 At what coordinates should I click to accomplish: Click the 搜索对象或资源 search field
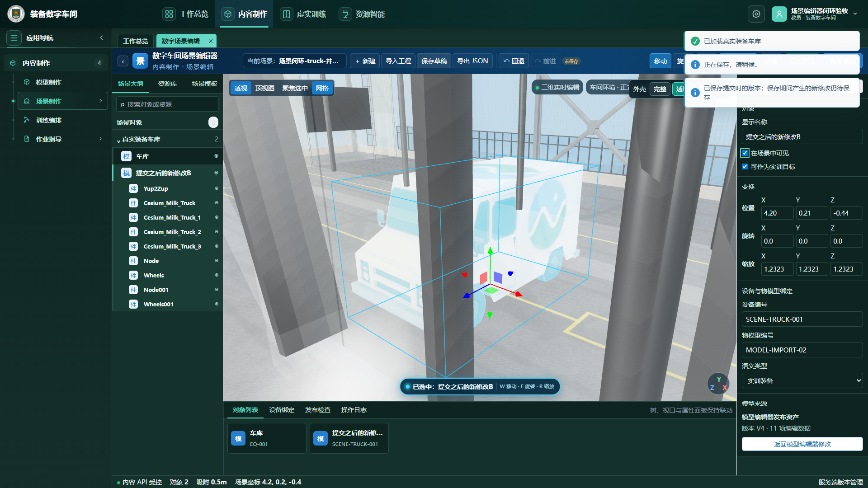[x=167, y=104]
